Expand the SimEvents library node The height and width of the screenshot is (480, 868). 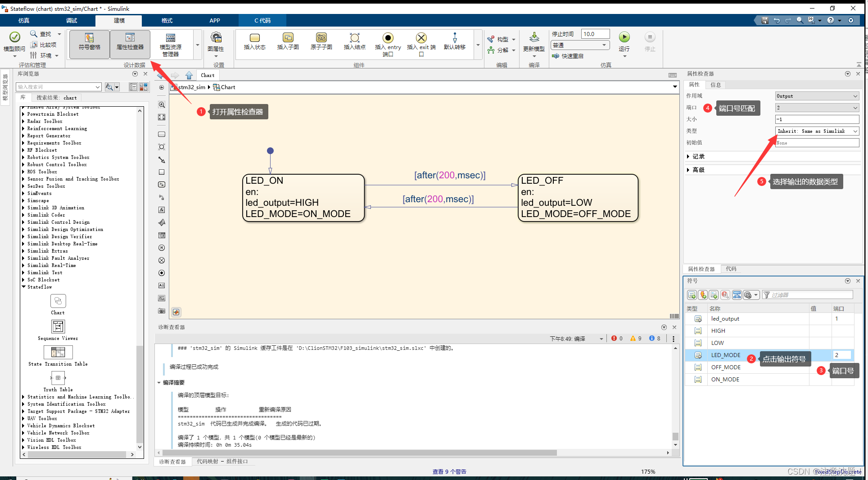pos(23,193)
